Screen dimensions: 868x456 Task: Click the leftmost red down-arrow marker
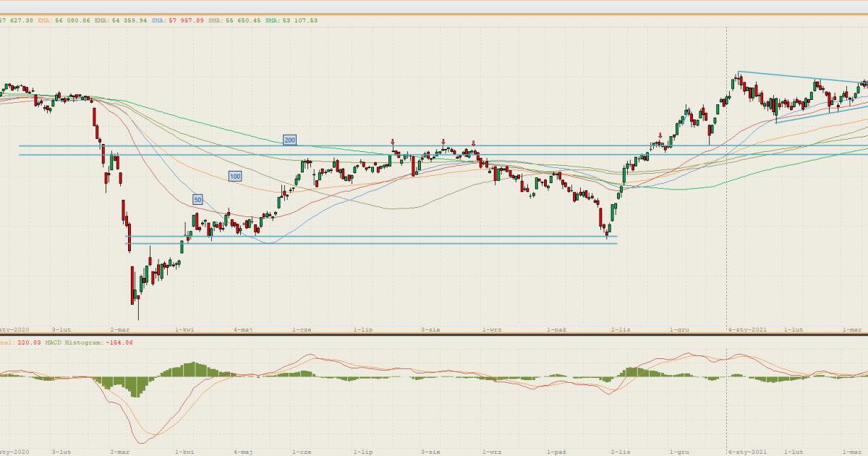392,142
